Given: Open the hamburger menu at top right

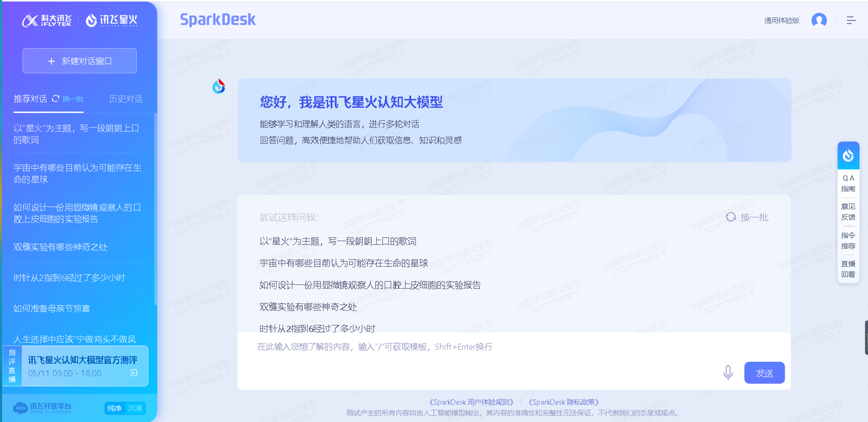Looking at the screenshot, I should point(851,20).
